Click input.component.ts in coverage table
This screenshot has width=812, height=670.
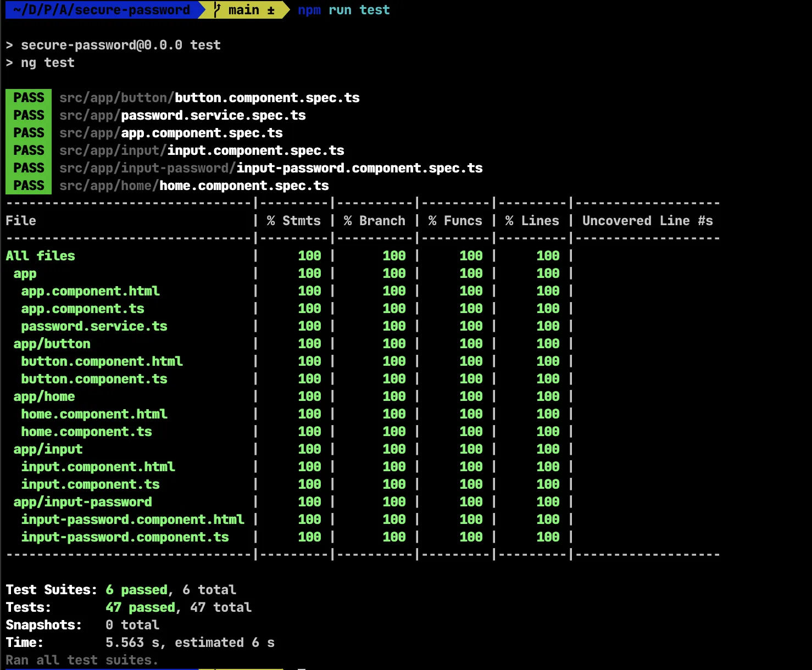(90, 484)
